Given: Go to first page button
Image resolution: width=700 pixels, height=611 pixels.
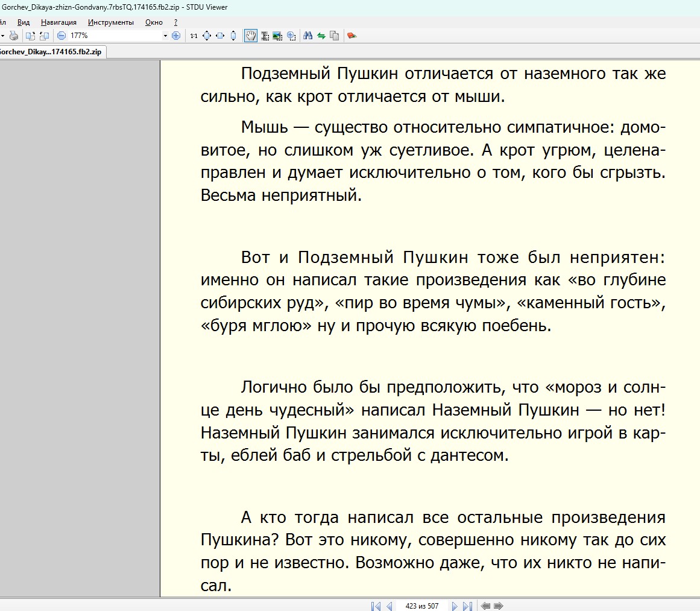Looking at the screenshot, I should 376,606.
